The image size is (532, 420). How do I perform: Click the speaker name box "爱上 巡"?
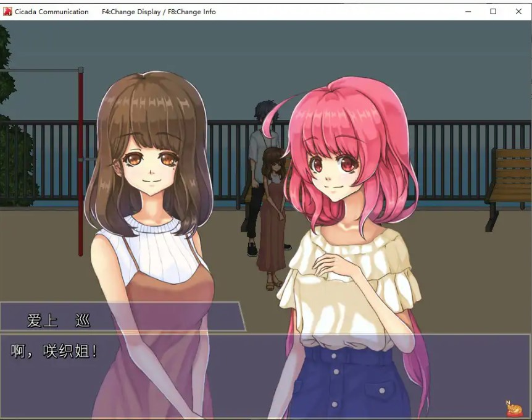point(122,316)
